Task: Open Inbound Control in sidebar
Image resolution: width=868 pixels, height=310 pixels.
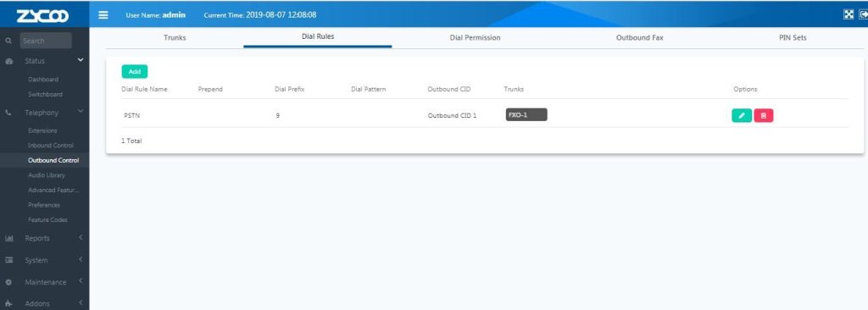Action: pyautogui.click(x=50, y=145)
